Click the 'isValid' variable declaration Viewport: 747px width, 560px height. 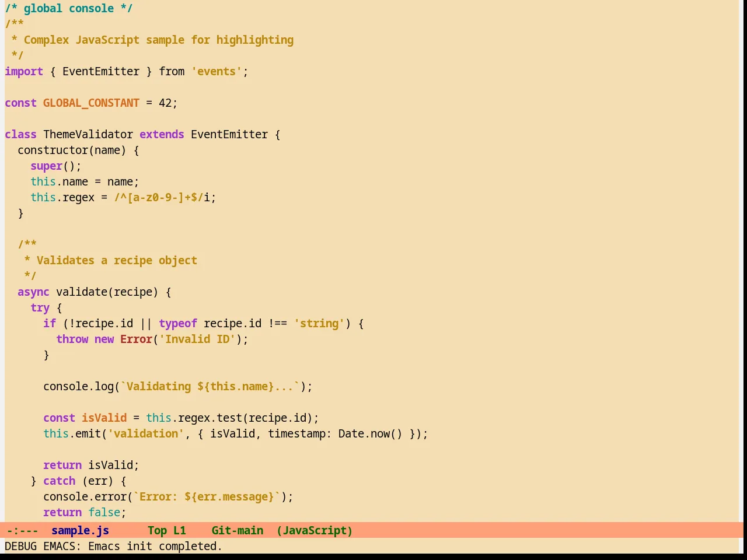pos(104,418)
